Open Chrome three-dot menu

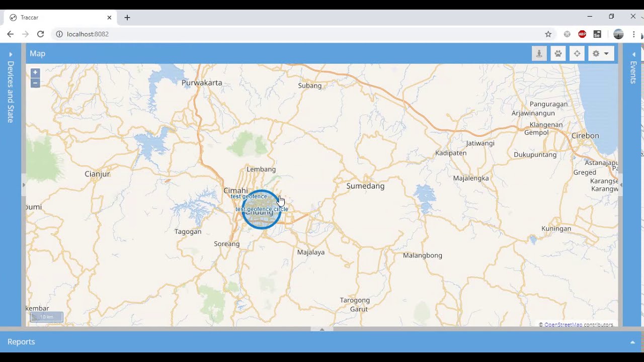tap(634, 34)
